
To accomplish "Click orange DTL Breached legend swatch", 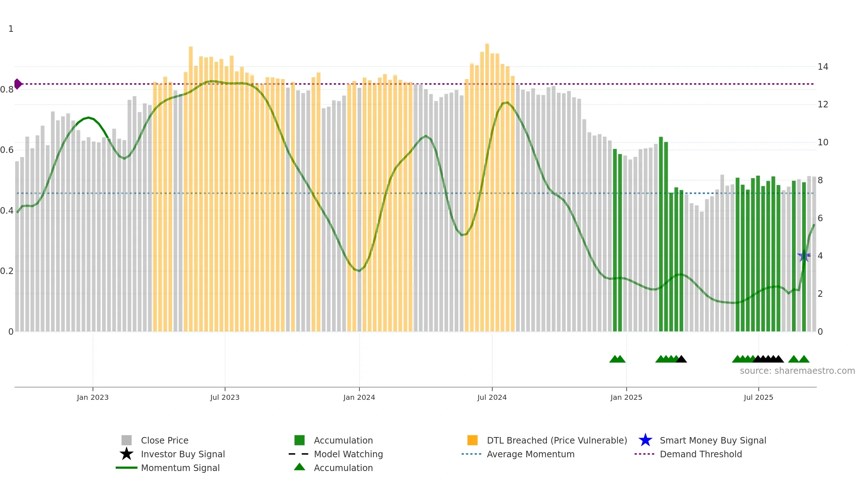I will point(472,440).
